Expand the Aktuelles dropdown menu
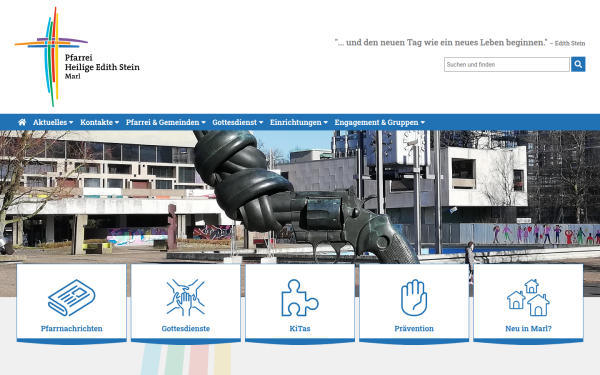The height and width of the screenshot is (375, 600). 53,122
